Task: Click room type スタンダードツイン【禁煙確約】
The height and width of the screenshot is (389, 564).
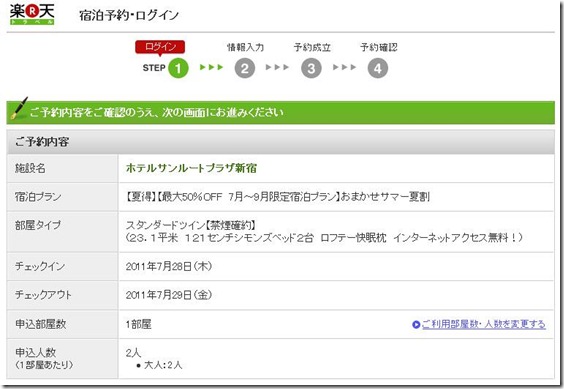Action: tap(191, 225)
